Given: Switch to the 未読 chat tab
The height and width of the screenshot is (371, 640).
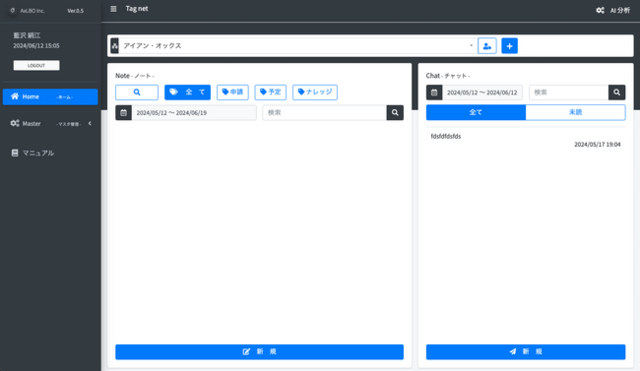Looking at the screenshot, I should 576,112.
